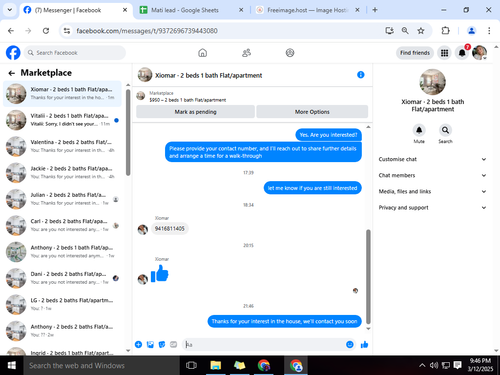The height and width of the screenshot is (375, 500).
Task: Mute this conversation with the bell
Action: (x=419, y=130)
